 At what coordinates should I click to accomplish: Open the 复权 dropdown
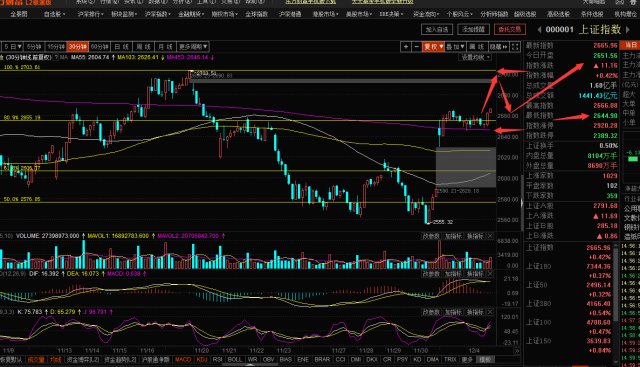coord(433,47)
